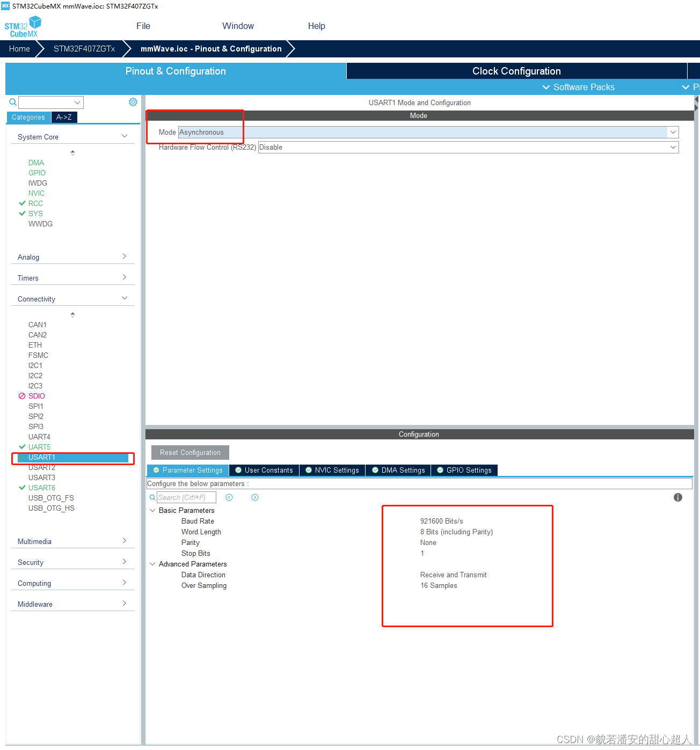Open Hardware Flow Control dropdown
The height and width of the screenshot is (750, 700).
pos(673,147)
